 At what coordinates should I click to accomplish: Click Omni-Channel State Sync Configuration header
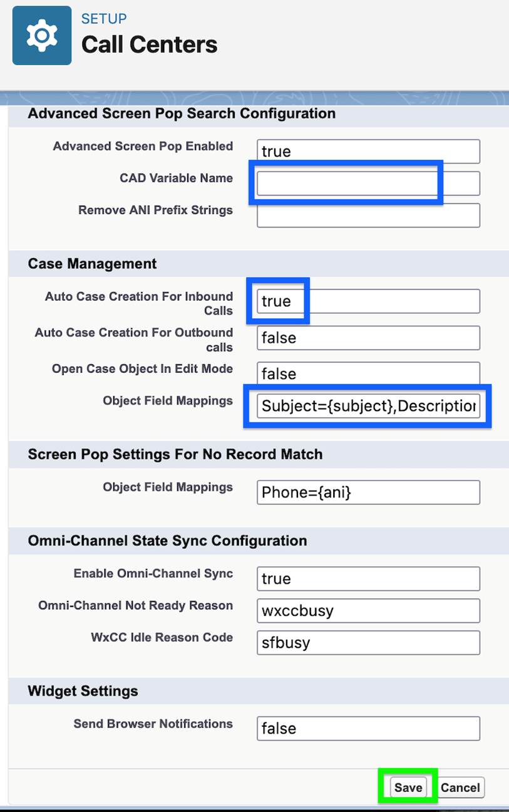[x=168, y=541]
